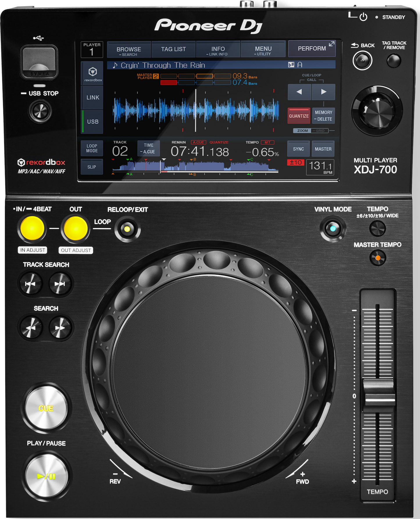The width and height of the screenshot is (420, 519).
Task: Push the SEARCH rewind button
Action: (30, 328)
